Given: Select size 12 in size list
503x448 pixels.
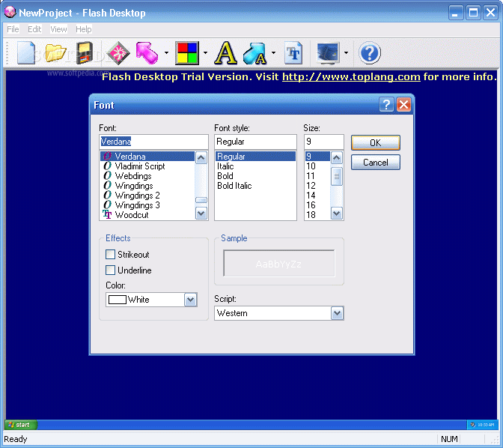Looking at the screenshot, I should click(317, 186).
